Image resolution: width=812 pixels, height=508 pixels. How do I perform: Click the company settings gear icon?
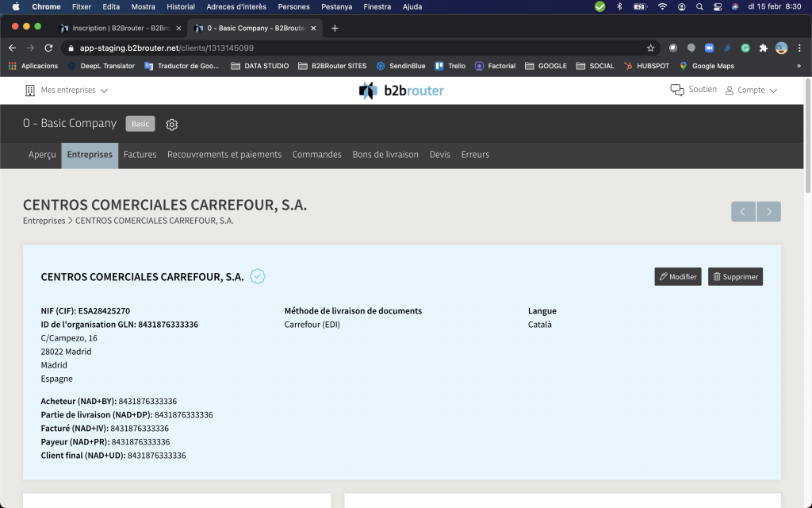[x=172, y=125]
